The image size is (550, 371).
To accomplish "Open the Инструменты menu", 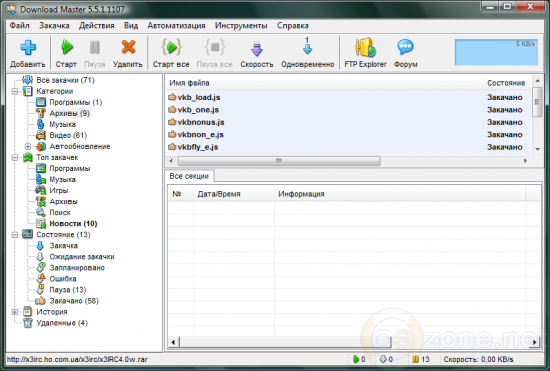I will click(x=241, y=26).
